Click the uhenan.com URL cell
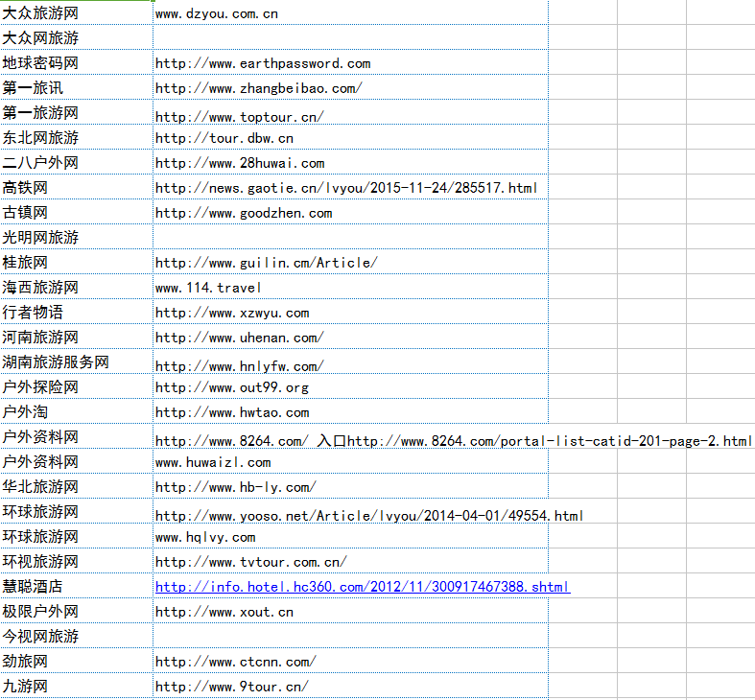The width and height of the screenshot is (755, 700). click(x=350, y=337)
